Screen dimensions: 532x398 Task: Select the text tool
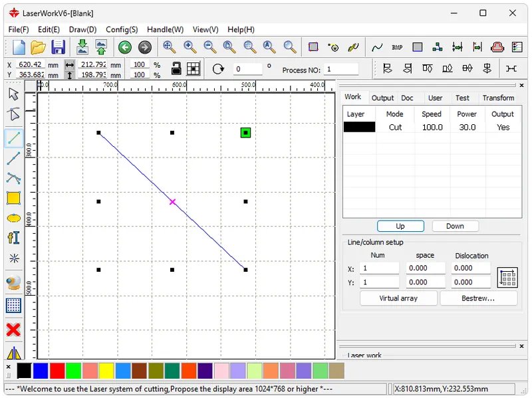[13, 238]
